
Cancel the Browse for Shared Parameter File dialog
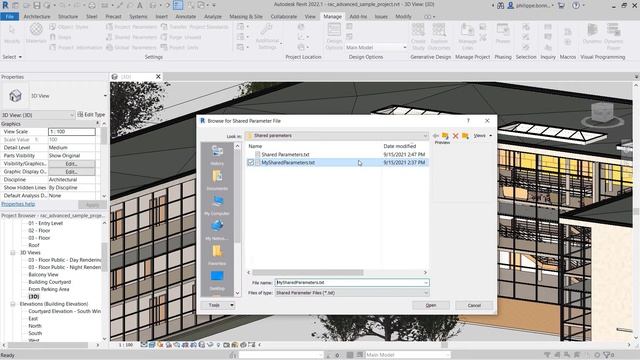tap(474, 305)
